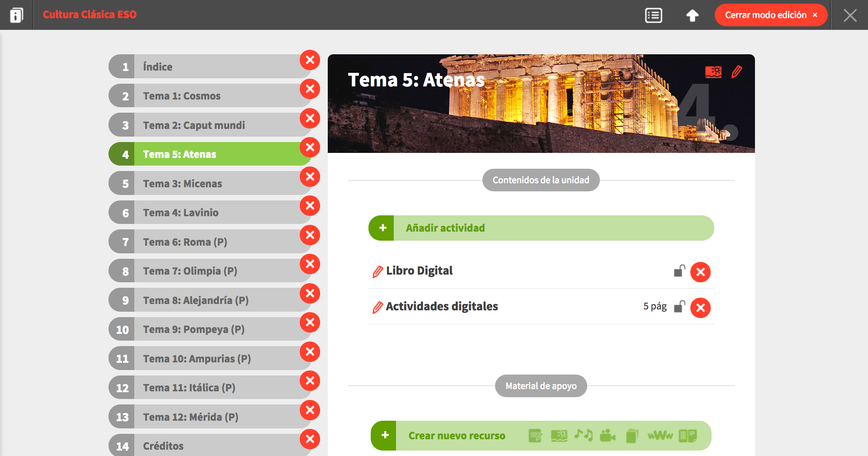Open Tema 7: Olimpia (P) unit
This screenshot has width=868, height=456.
(190, 271)
